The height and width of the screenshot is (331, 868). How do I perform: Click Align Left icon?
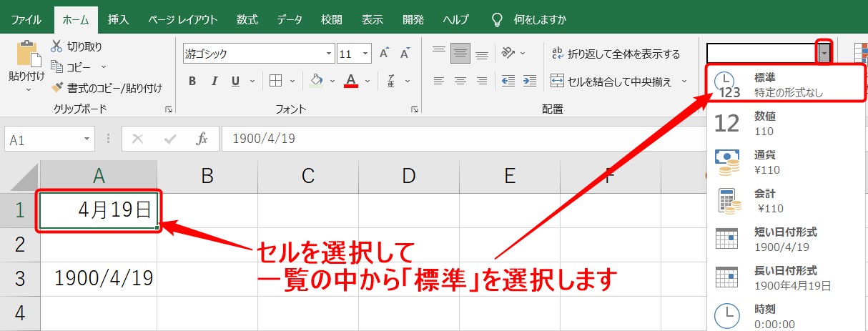[x=439, y=81]
